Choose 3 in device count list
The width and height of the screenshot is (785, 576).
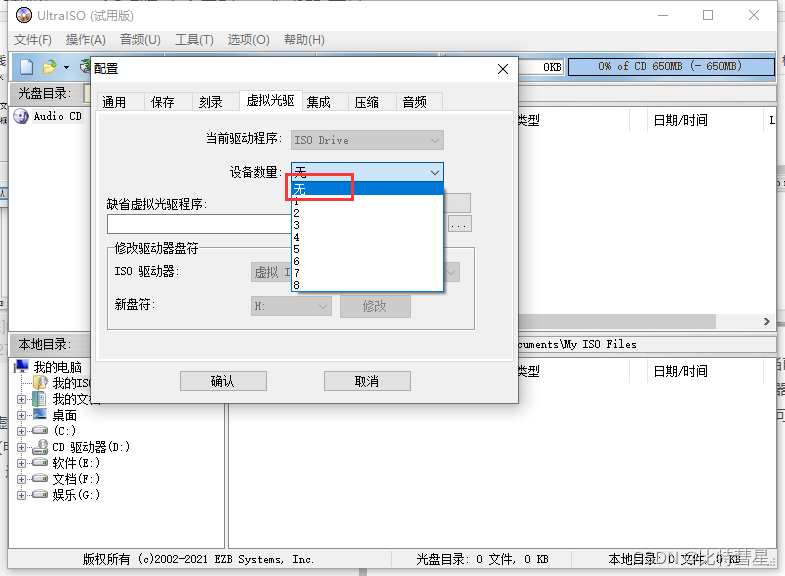(x=367, y=225)
